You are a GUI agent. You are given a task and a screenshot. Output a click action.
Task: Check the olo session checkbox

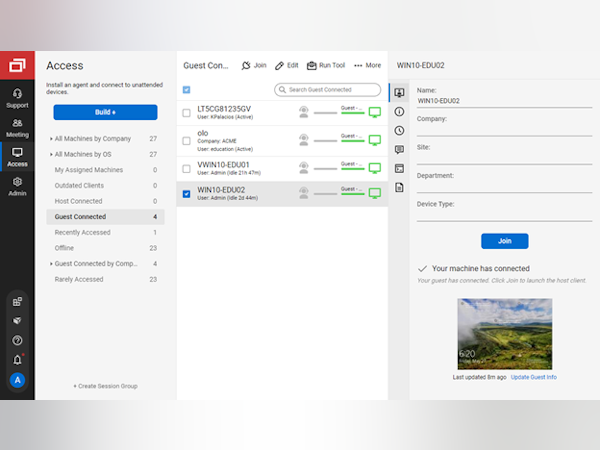(x=186, y=141)
